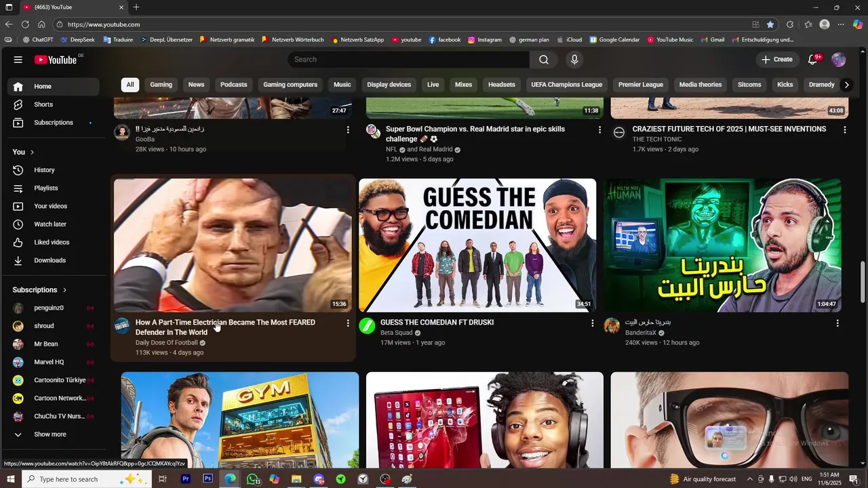
Task: Open the account avatar menu
Action: (839, 60)
